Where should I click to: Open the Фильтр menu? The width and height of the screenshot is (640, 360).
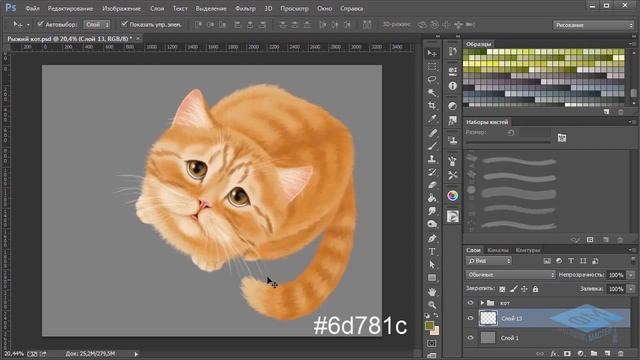pyautogui.click(x=245, y=8)
